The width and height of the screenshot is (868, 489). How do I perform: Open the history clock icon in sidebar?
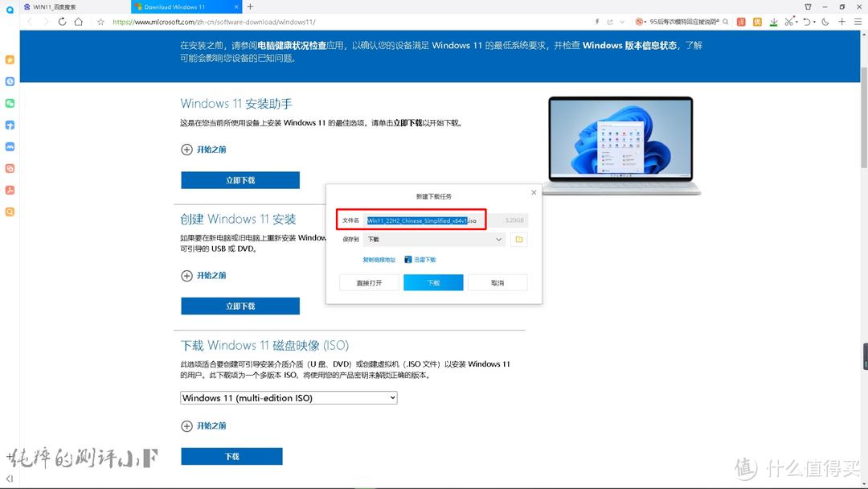[10, 80]
